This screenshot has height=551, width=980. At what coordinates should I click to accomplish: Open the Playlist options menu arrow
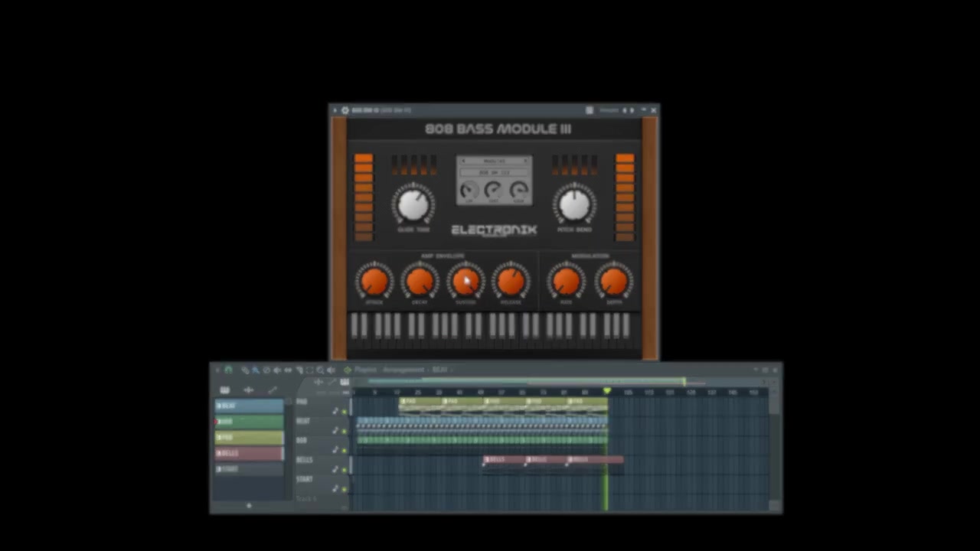217,370
